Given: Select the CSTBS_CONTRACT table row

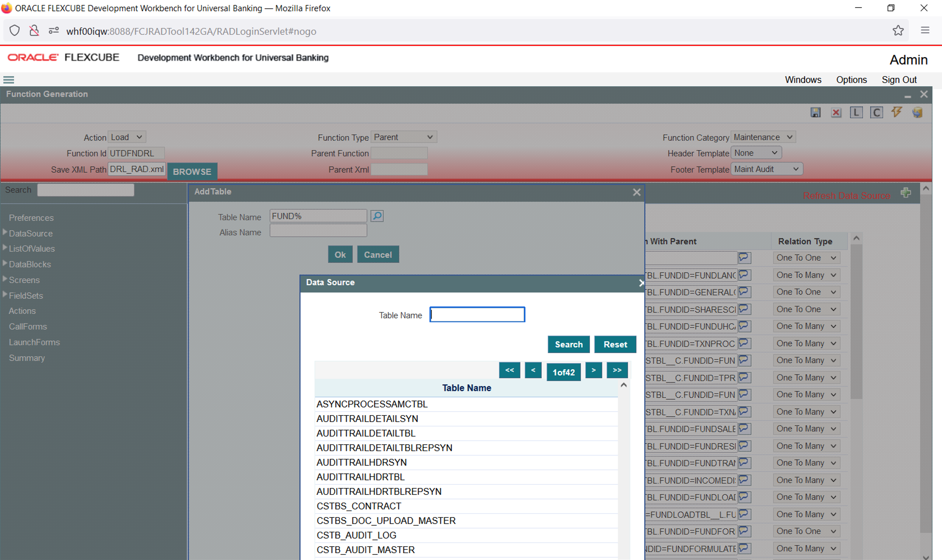Looking at the screenshot, I should point(359,506).
